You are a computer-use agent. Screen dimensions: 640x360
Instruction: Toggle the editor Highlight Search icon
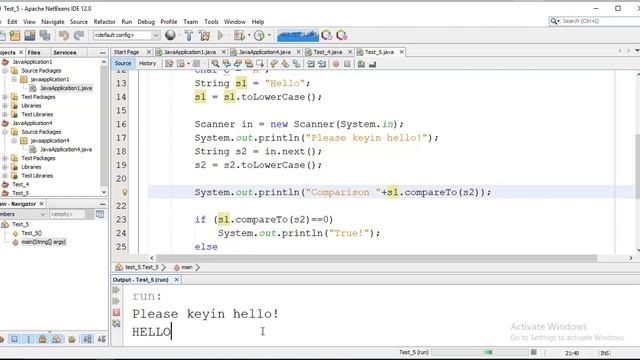point(249,64)
